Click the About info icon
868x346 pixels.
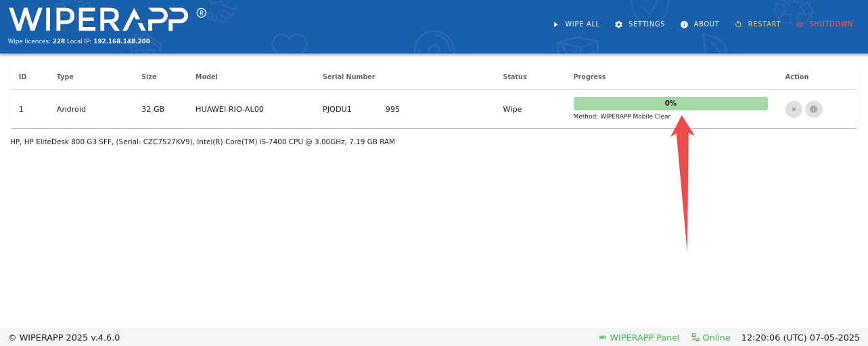(684, 24)
